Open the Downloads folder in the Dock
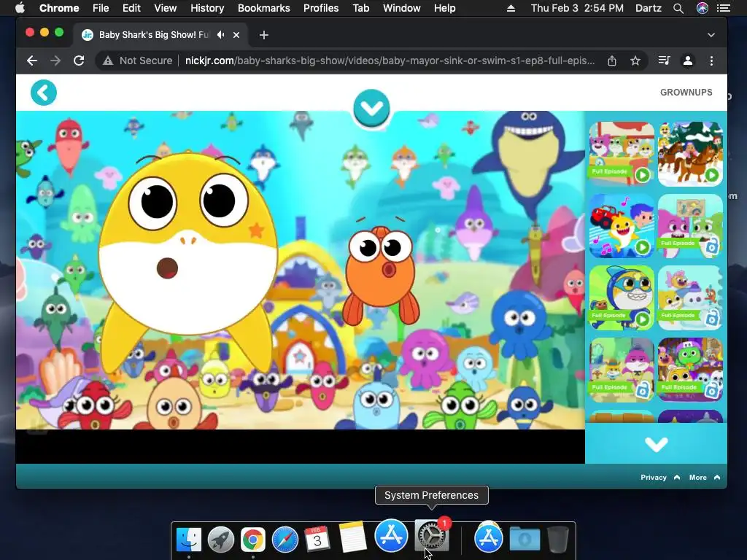This screenshot has width=747, height=560. 525,540
